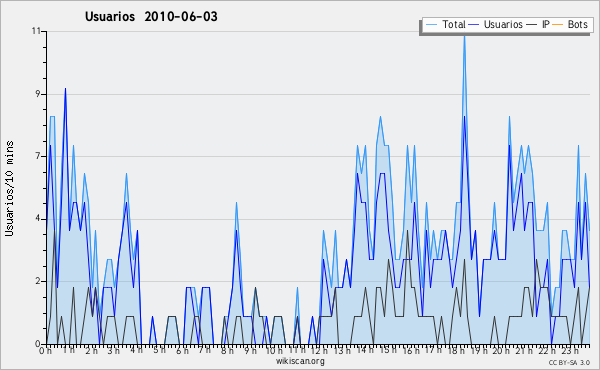Click the x-axis label '15 h'

click(x=388, y=350)
